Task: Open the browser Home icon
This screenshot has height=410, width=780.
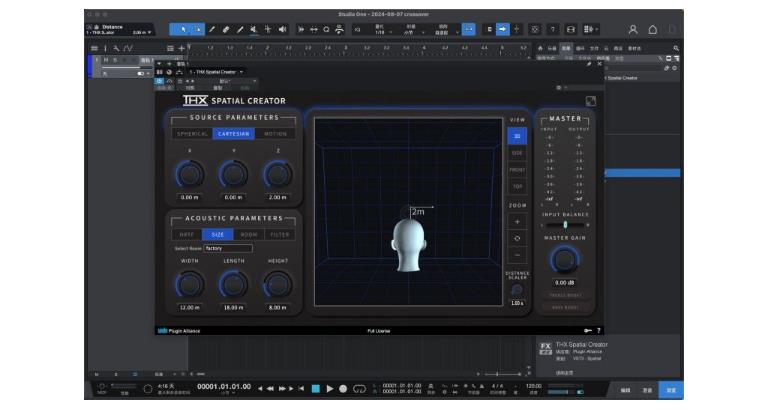Action: tap(540, 48)
